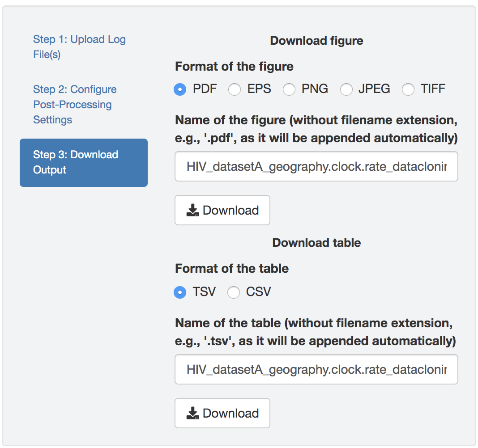Select the JPEG figure format

tap(346, 89)
